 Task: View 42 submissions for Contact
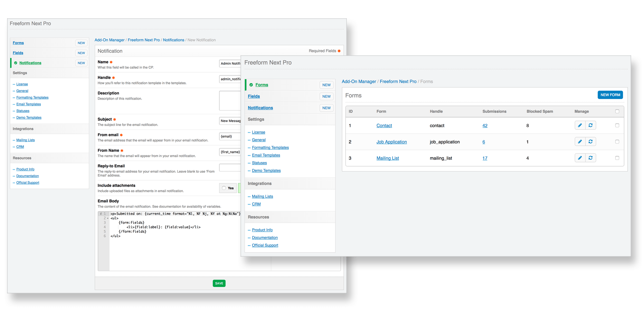click(x=485, y=126)
